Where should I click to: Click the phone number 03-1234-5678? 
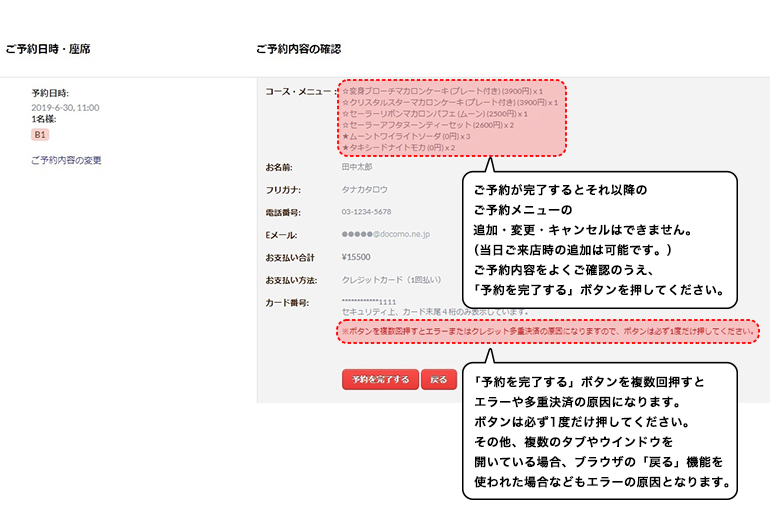pyautogui.click(x=366, y=212)
